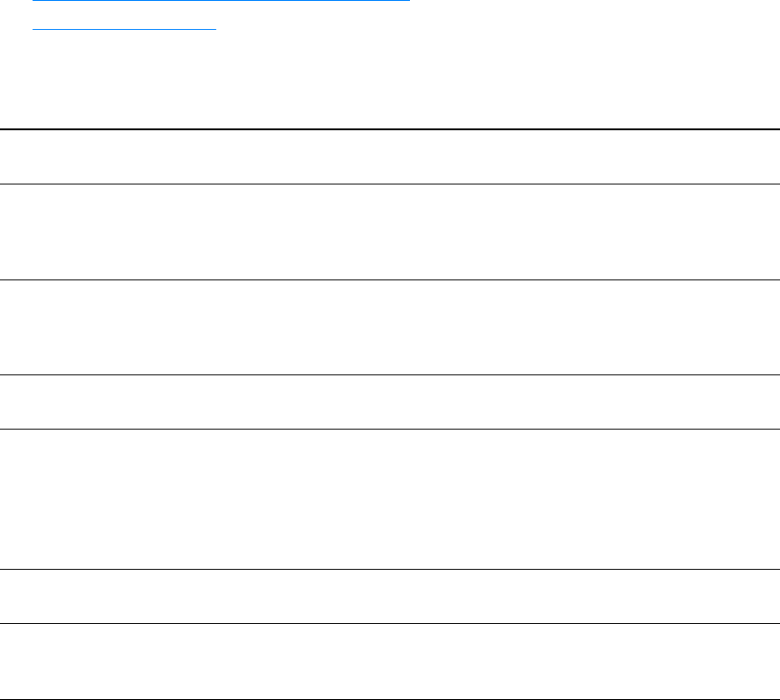Click the sixth table row
780x700 pixels.
[x=389, y=596]
